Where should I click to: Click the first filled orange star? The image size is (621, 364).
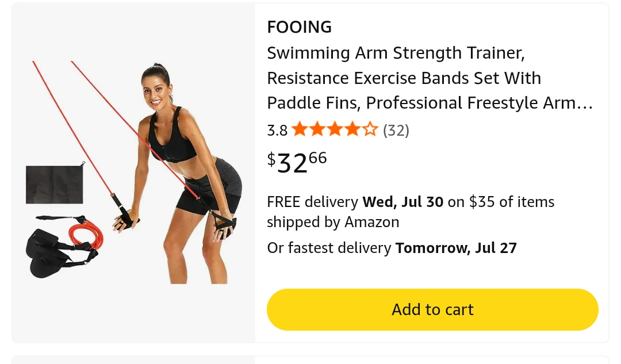click(x=300, y=129)
